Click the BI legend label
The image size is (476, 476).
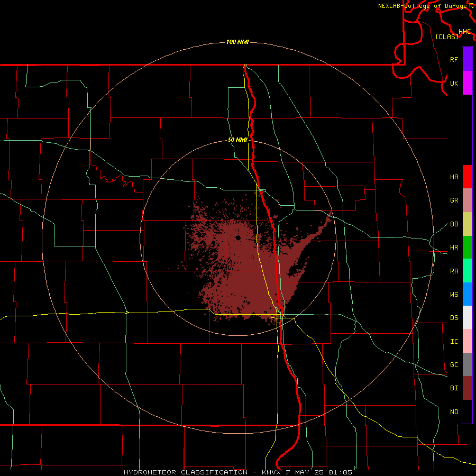(x=454, y=388)
